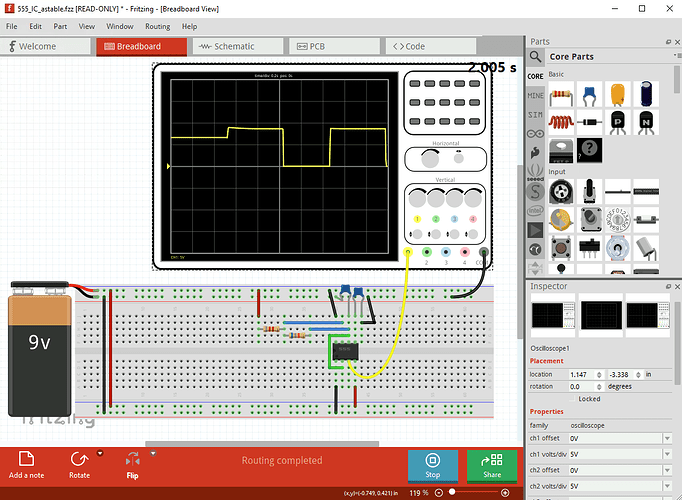
Task: Toggle the Locked checkbox
Action: pyautogui.click(x=573, y=399)
